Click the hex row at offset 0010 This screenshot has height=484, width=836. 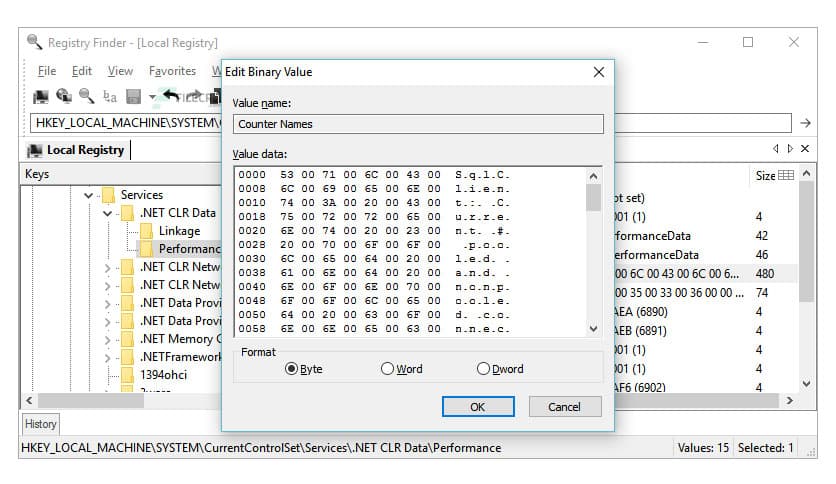click(x=374, y=203)
